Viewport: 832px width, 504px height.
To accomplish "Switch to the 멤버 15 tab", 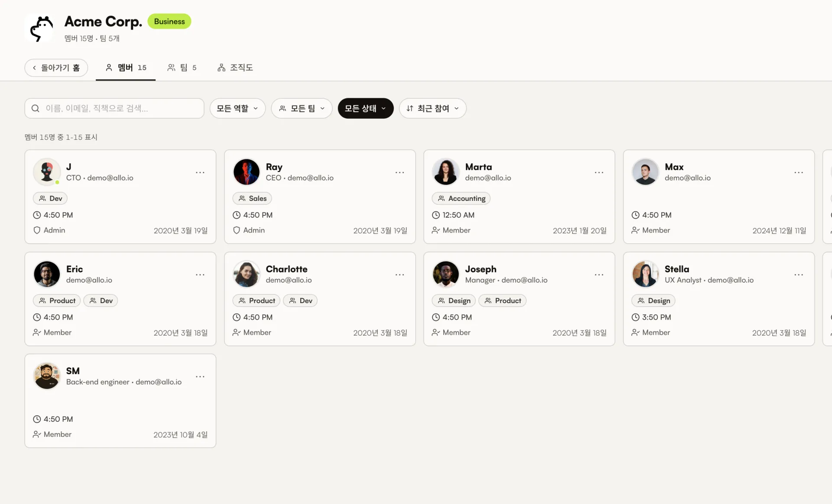I will pyautogui.click(x=126, y=68).
